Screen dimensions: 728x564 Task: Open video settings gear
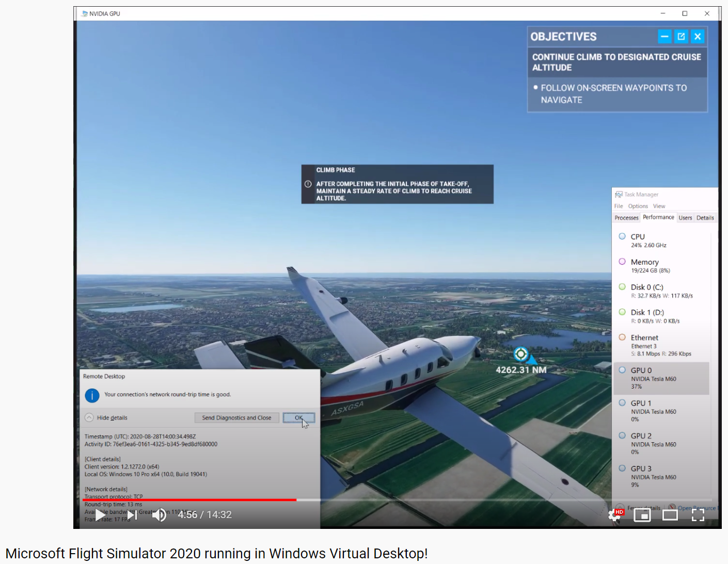[614, 514]
